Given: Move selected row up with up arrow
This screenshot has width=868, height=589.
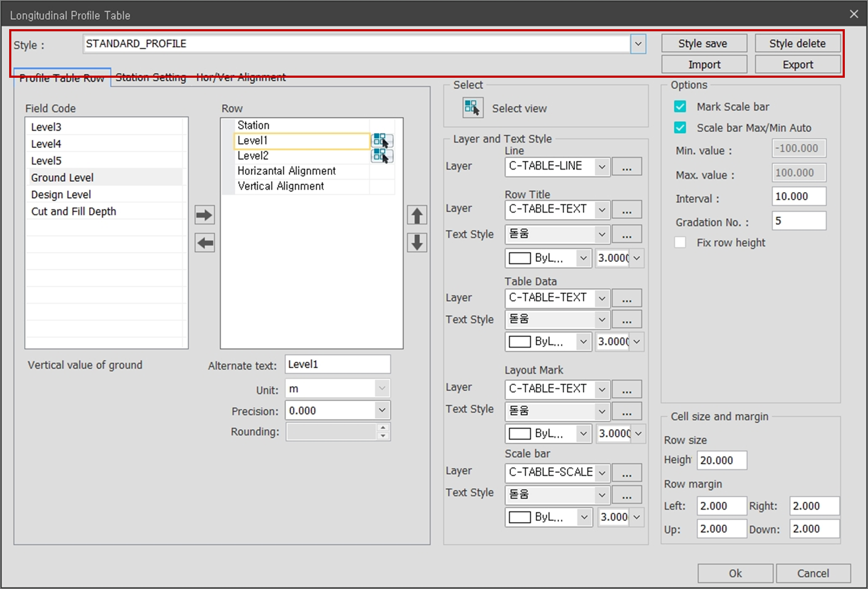Looking at the screenshot, I should click(x=416, y=215).
